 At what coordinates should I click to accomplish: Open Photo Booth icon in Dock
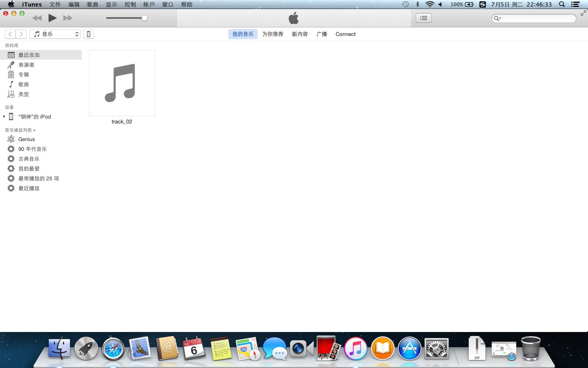tap(329, 348)
